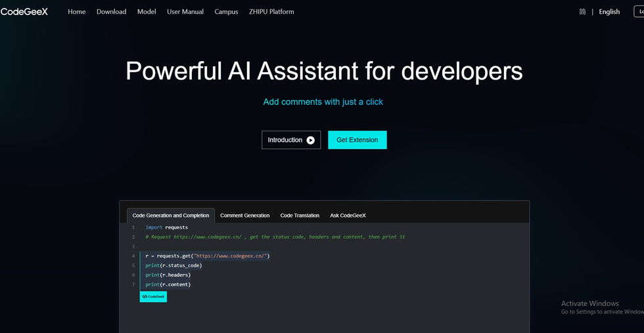644x333 pixels.
Task: Click "Add comments with just a click" tagline
Action: pos(323,102)
